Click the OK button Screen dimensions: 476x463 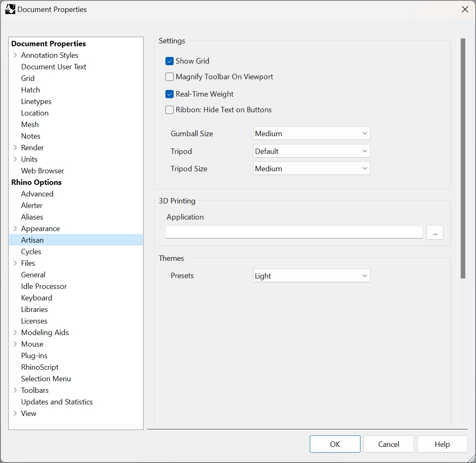coord(335,444)
